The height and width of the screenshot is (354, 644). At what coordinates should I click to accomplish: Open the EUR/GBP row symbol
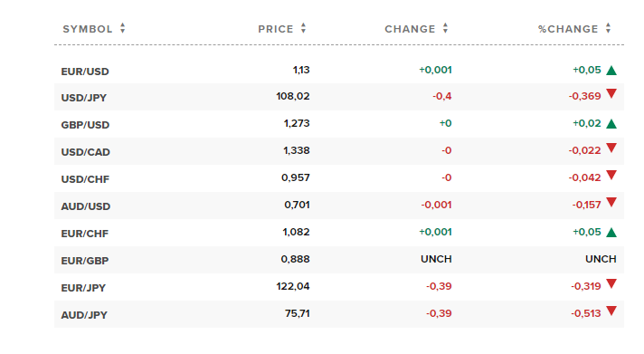point(85,261)
